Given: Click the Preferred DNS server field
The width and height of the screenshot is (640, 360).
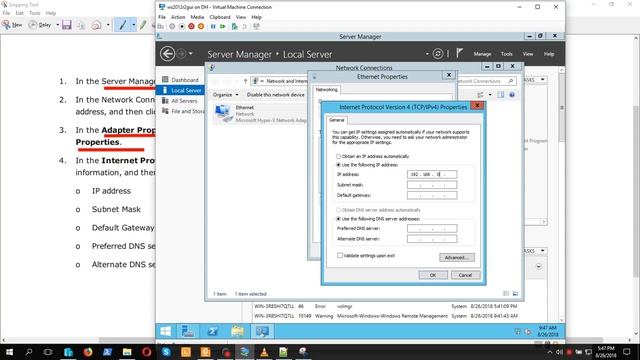Looking at the screenshot, I should (x=432, y=229).
